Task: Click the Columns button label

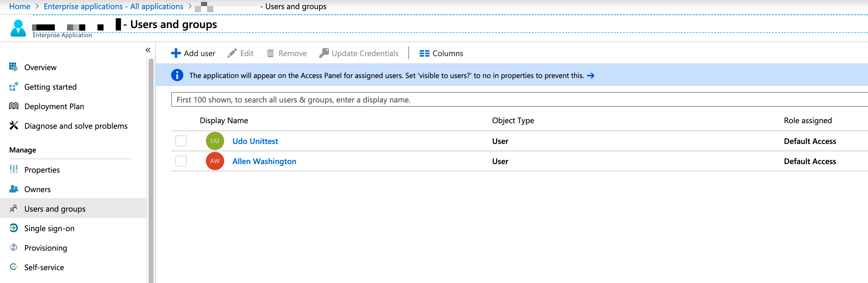Action: (x=447, y=53)
